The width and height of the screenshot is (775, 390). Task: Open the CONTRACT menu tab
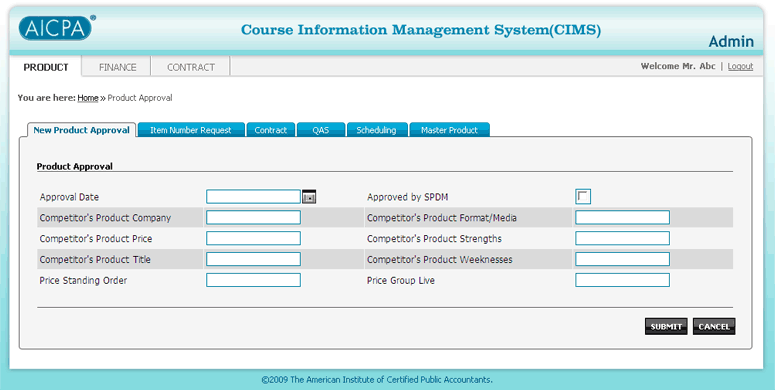click(191, 67)
